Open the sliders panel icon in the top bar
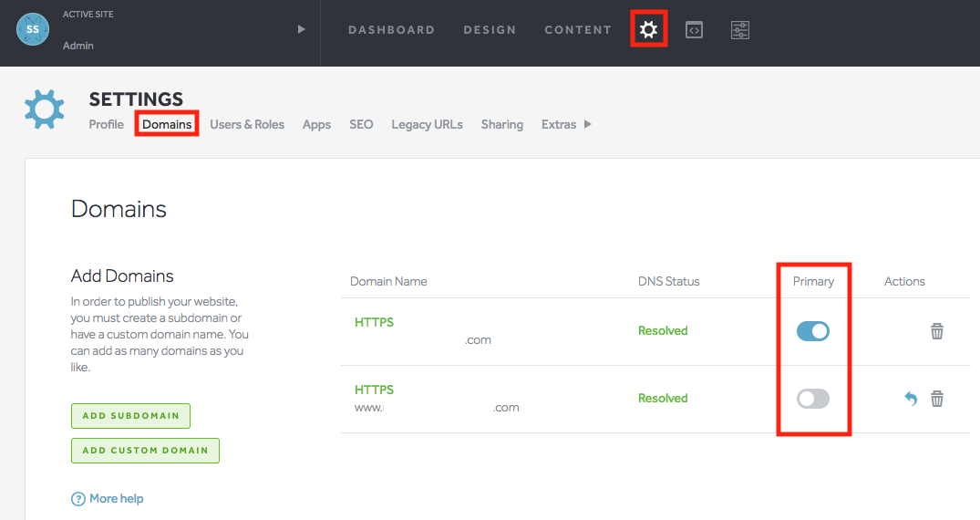Screen dimensions: 980x520 point(740,29)
